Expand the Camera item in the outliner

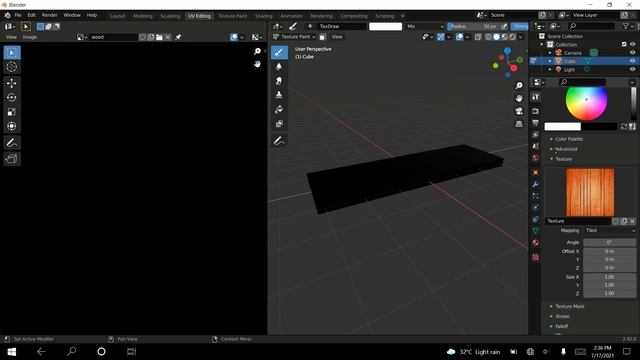coord(550,53)
